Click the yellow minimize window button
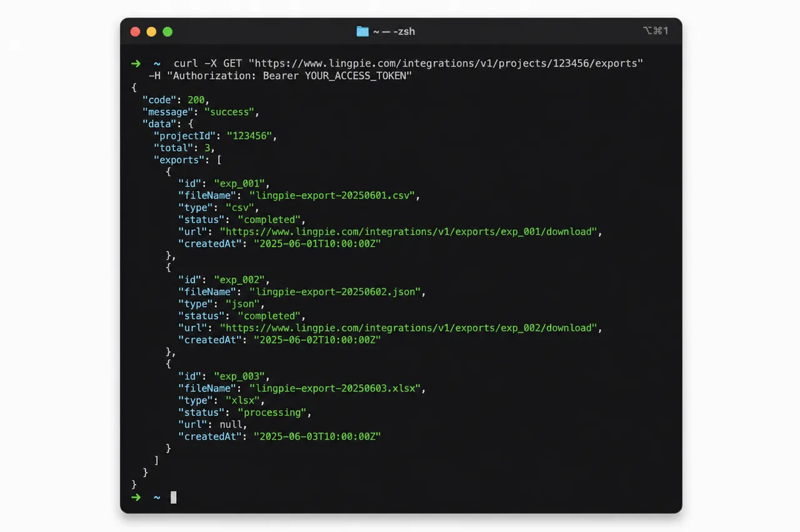800x532 pixels. [x=151, y=32]
